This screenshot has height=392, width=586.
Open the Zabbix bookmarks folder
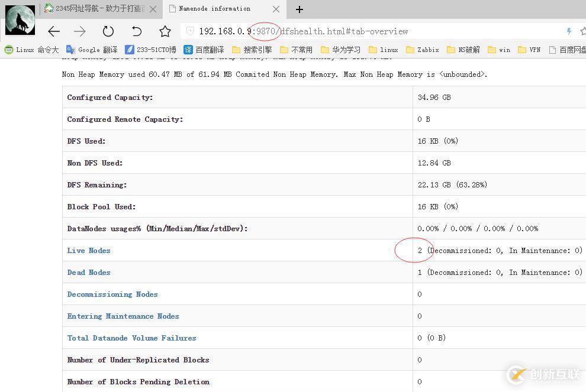[x=422, y=50]
